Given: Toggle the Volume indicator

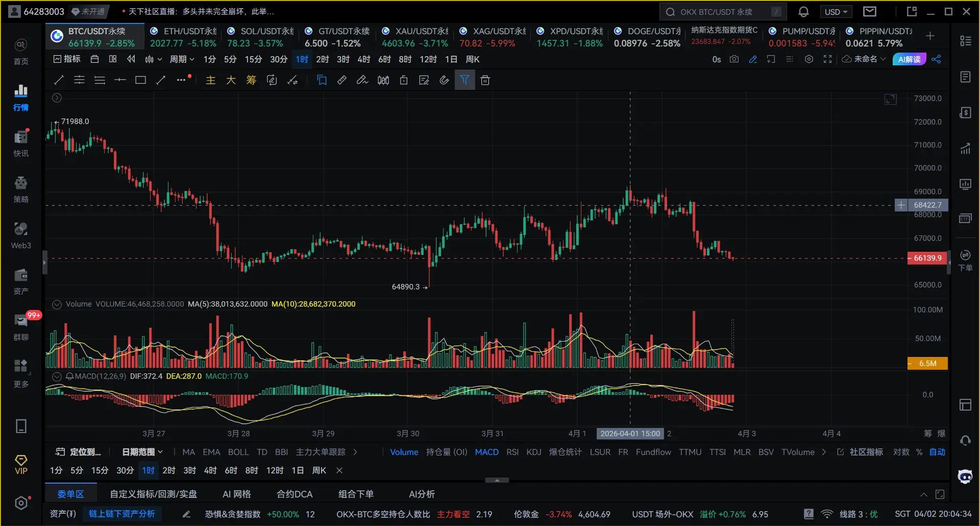Looking at the screenshot, I should click(x=404, y=452).
